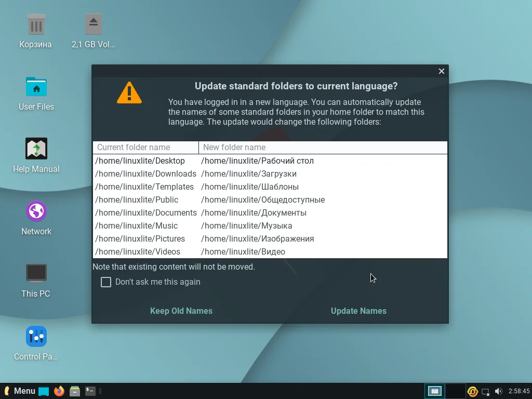
Task: Click the show desktop taskbar icon
Action: click(x=45, y=391)
